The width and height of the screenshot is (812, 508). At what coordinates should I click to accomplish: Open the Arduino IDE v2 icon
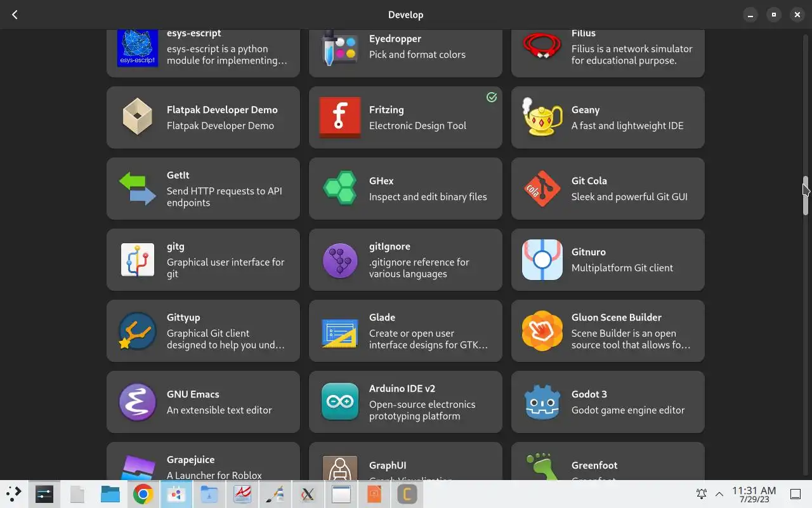tap(340, 402)
